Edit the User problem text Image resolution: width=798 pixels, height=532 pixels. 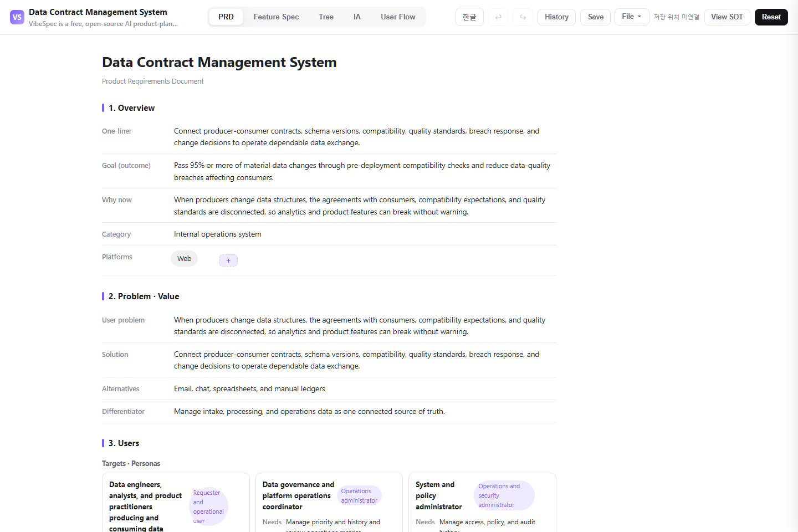point(360,326)
